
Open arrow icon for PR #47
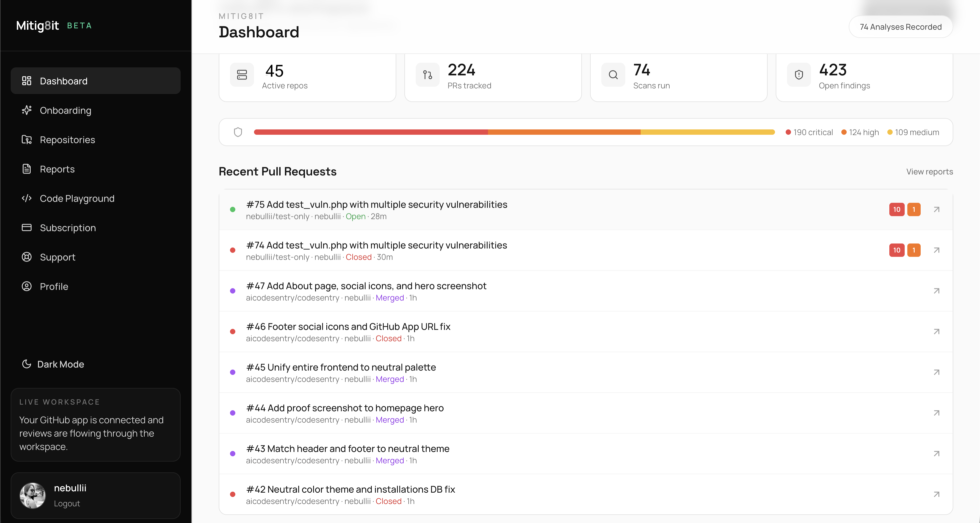pyautogui.click(x=936, y=291)
